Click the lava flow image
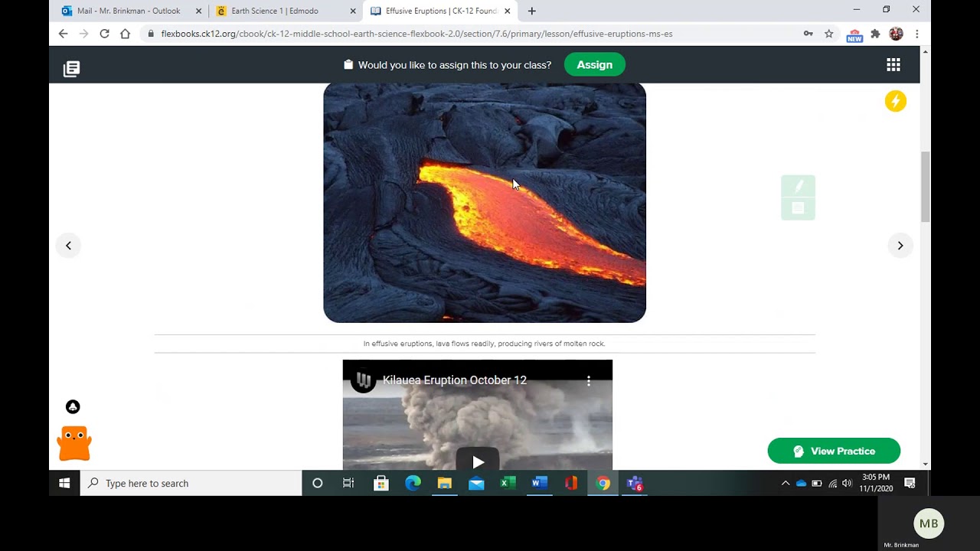Viewport: 980px width, 551px height. click(x=485, y=203)
